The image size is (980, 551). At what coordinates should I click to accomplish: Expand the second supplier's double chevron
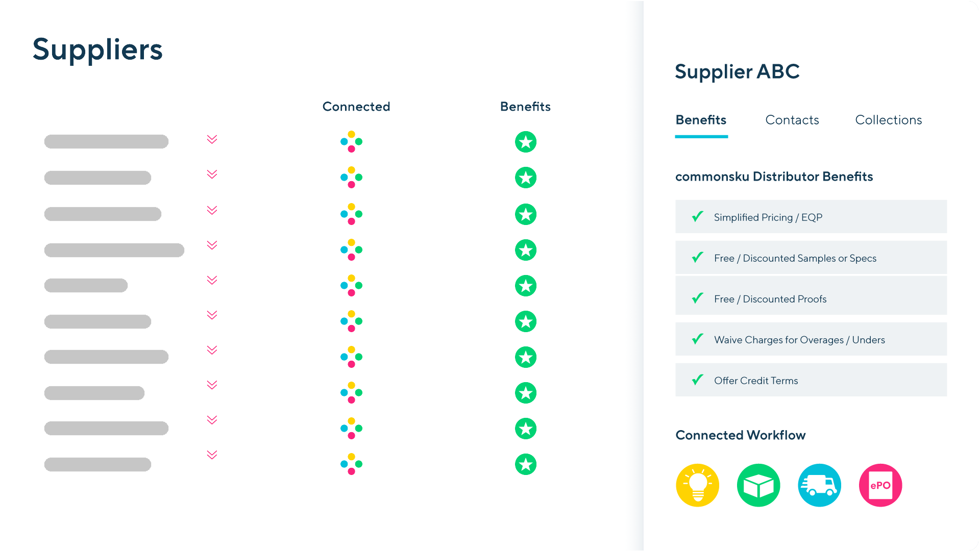pyautogui.click(x=212, y=175)
